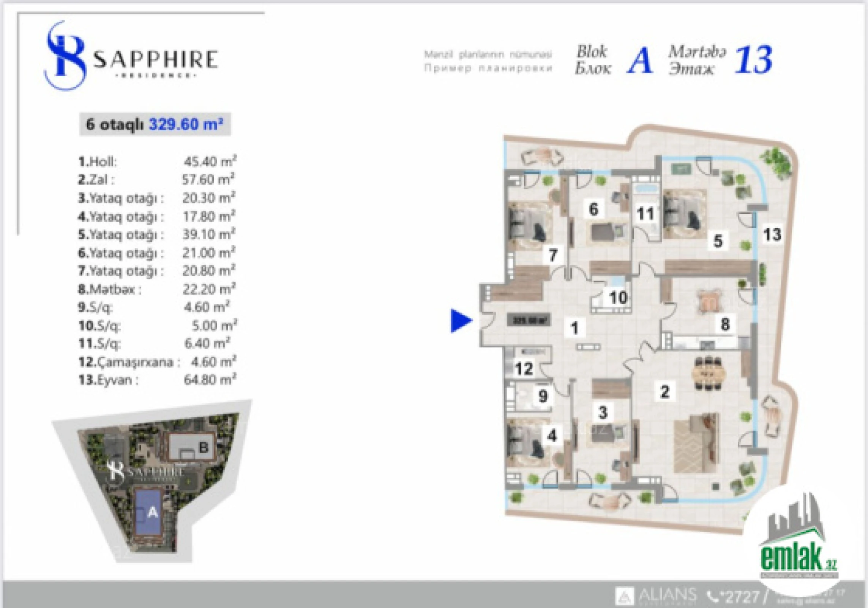The height and width of the screenshot is (608, 868).
Task: Click the Alians logo in footer
Action: 656,596
